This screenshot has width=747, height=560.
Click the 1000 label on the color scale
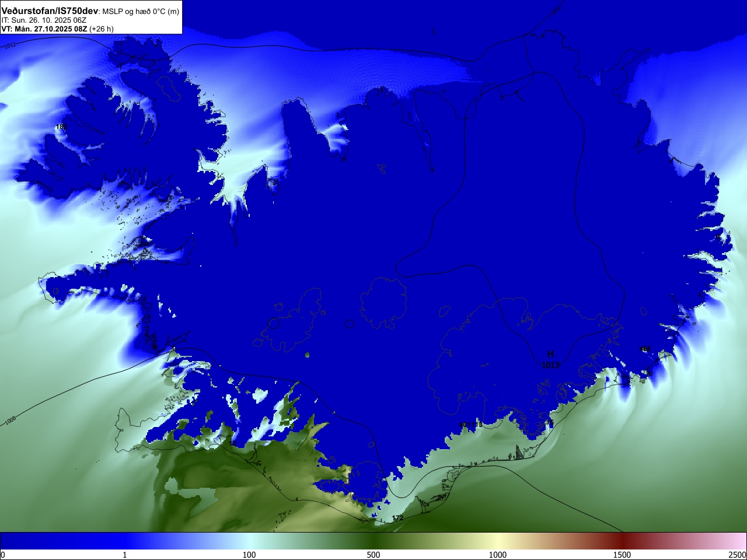(x=498, y=555)
